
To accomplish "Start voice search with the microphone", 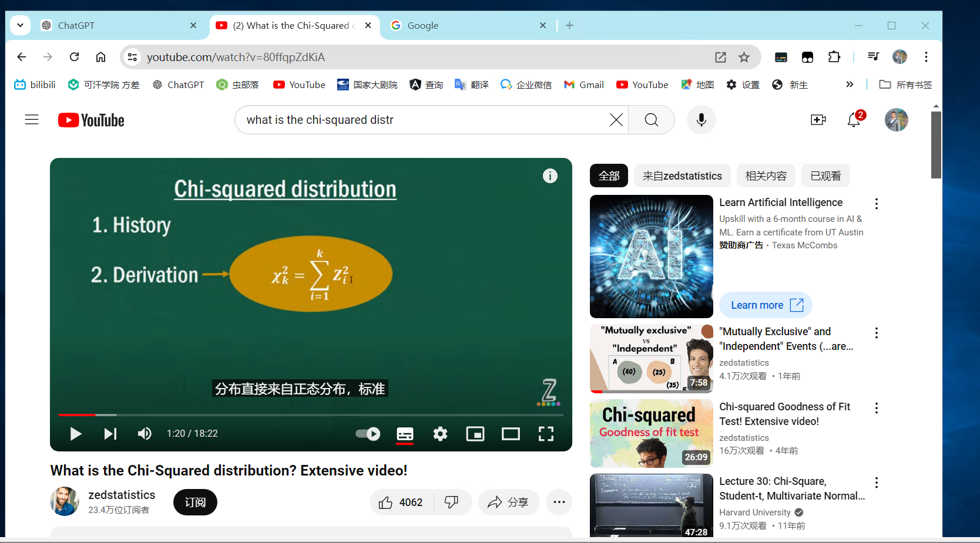I will pos(701,120).
